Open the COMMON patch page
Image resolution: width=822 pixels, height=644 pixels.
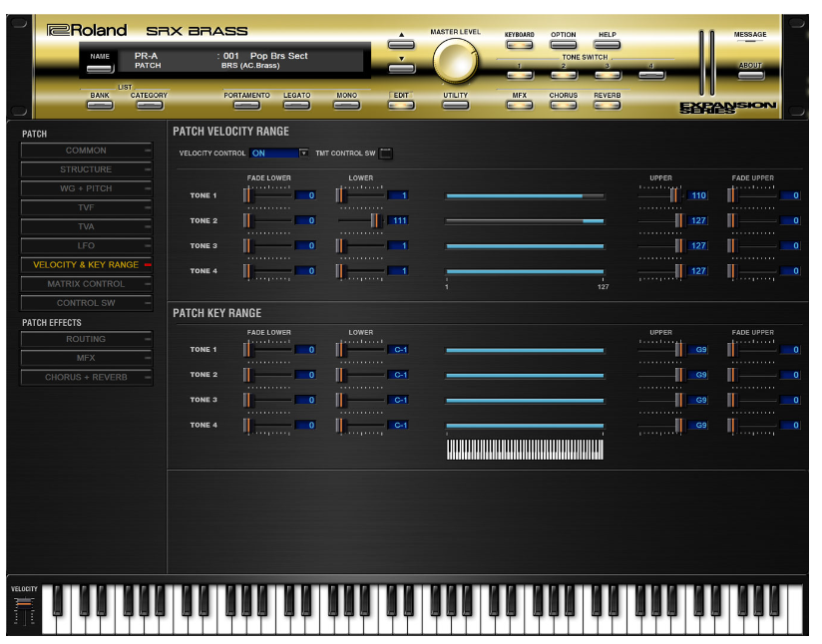(87, 151)
